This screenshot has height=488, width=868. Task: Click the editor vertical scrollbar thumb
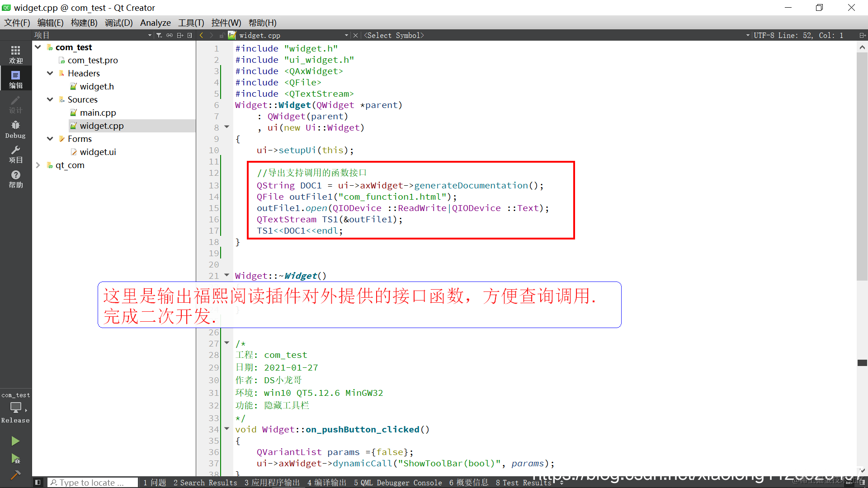862,167
